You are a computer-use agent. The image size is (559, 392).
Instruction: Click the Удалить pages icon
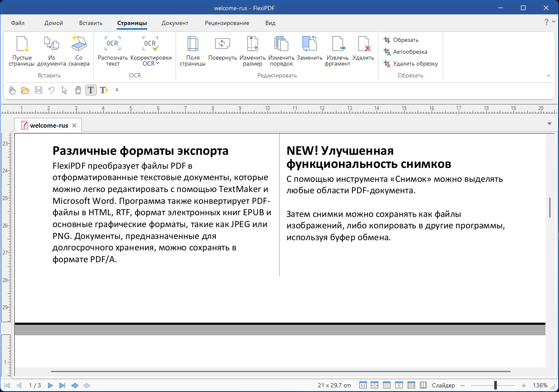click(363, 44)
